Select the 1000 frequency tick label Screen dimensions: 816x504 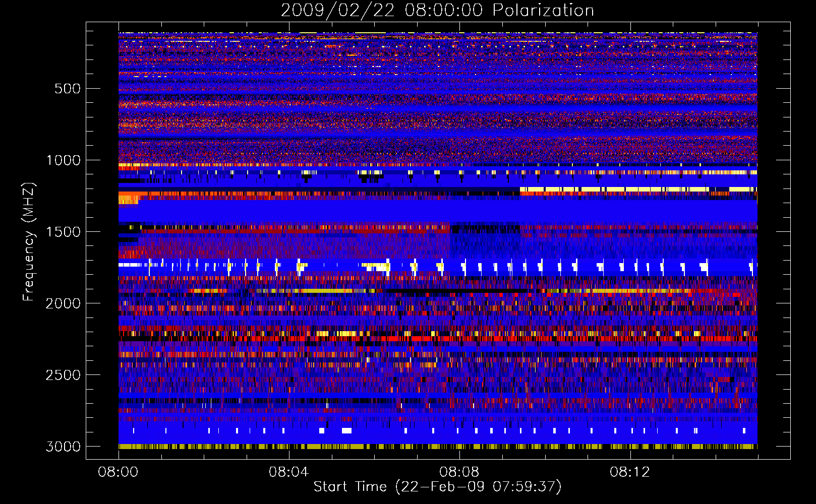pos(64,160)
